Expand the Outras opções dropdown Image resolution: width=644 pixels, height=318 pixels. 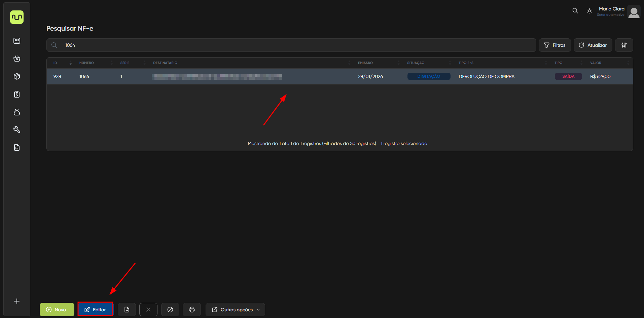pyautogui.click(x=235, y=310)
